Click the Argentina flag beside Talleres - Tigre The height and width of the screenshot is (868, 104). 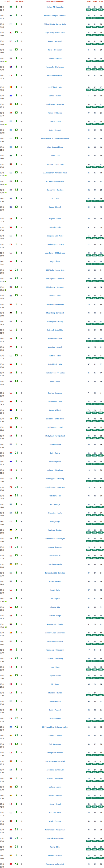click(x=10, y=122)
